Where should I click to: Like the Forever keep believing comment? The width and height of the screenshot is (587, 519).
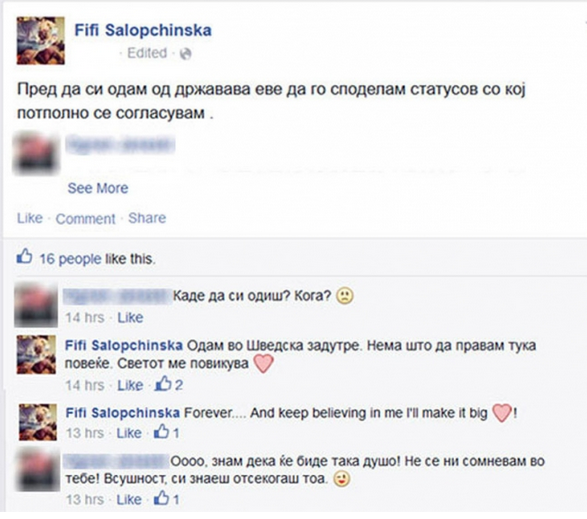[x=129, y=433]
